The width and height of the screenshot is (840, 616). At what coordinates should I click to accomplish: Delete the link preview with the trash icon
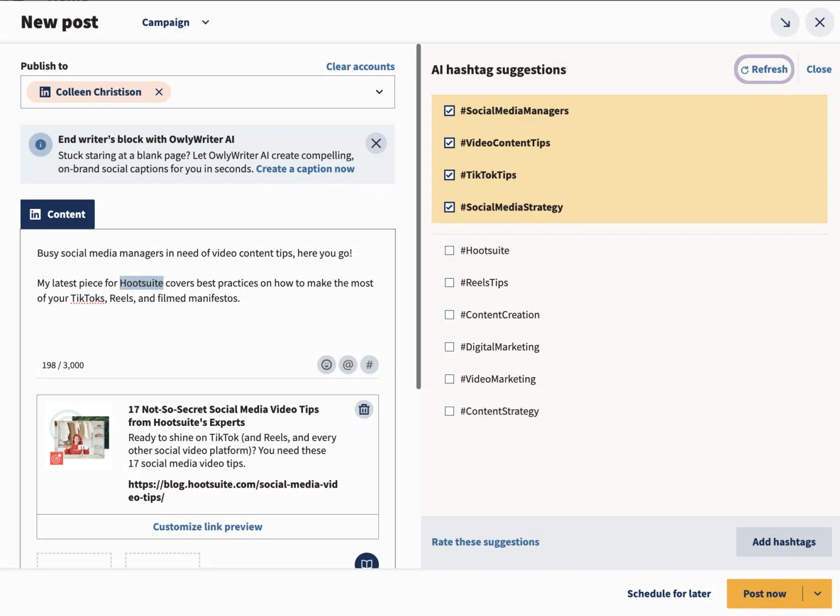[x=364, y=409]
